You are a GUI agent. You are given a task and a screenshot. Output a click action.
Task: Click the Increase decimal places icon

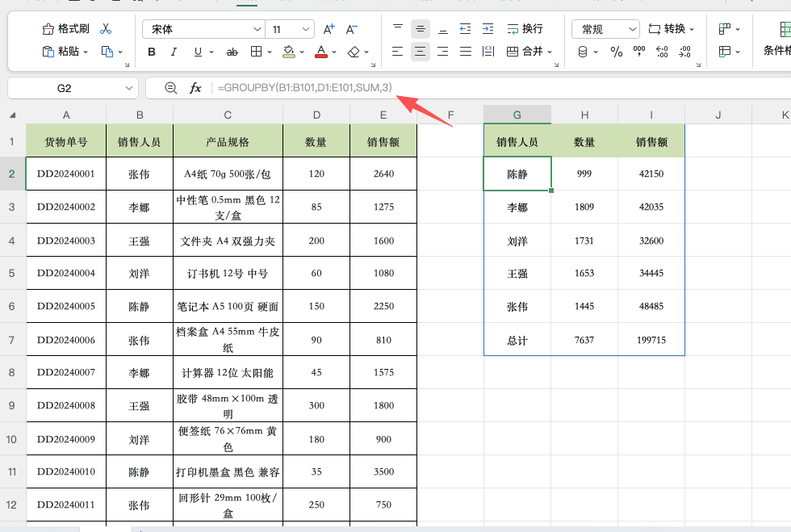[662, 52]
